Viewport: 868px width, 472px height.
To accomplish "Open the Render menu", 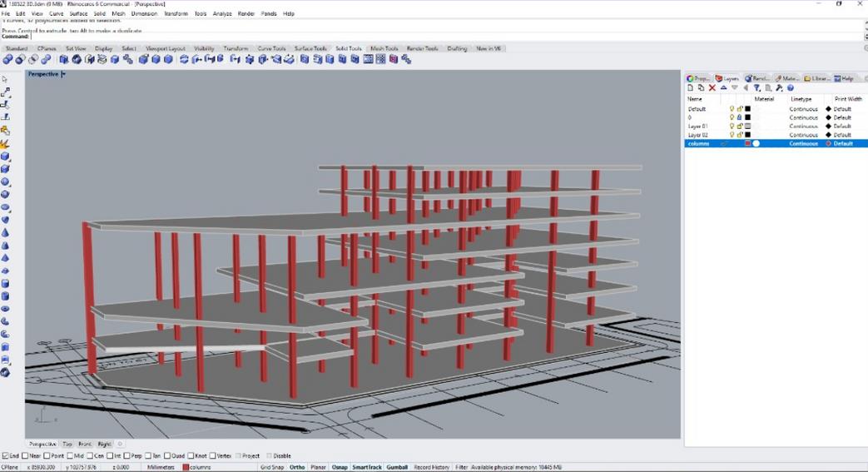I will point(246,13).
